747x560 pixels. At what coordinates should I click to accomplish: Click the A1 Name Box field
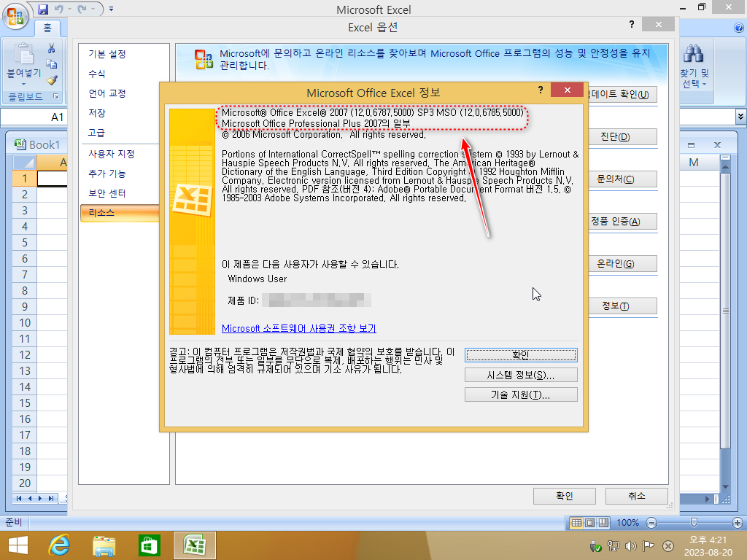pyautogui.click(x=34, y=117)
